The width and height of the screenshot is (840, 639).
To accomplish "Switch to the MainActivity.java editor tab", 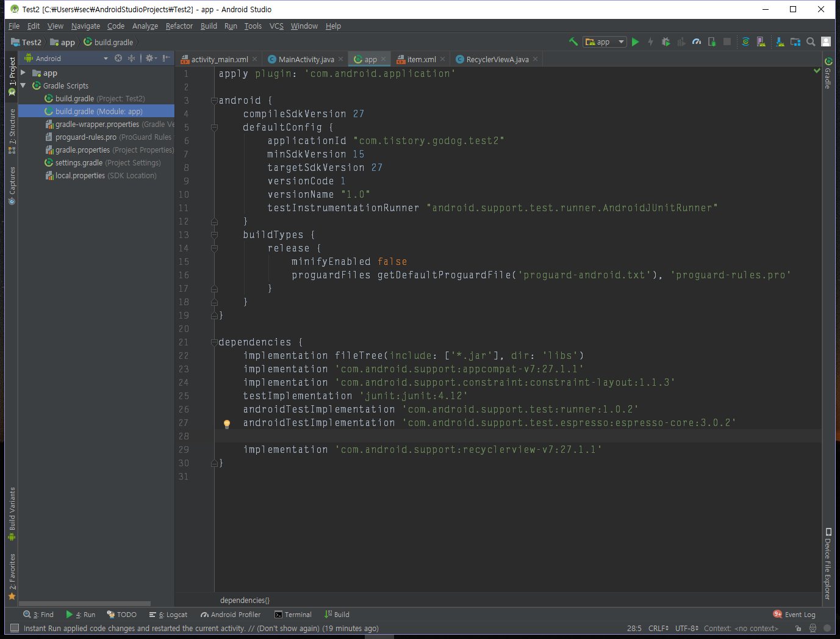I will [x=306, y=59].
